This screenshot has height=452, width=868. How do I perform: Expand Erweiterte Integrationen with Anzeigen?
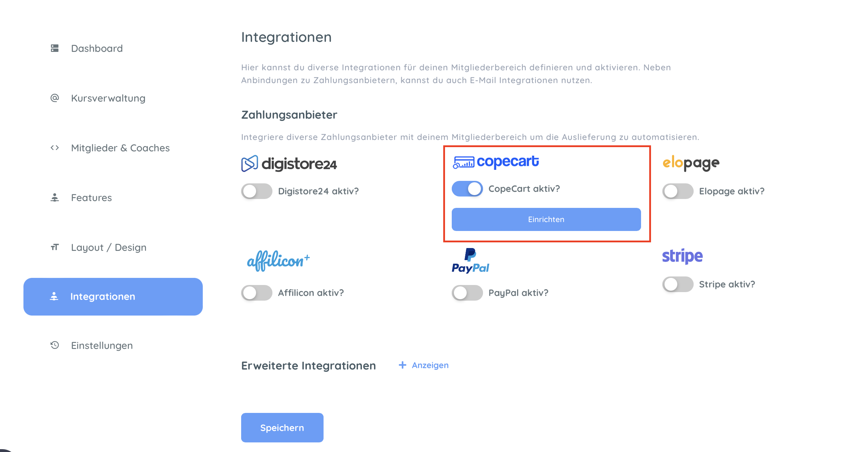click(x=424, y=365)
